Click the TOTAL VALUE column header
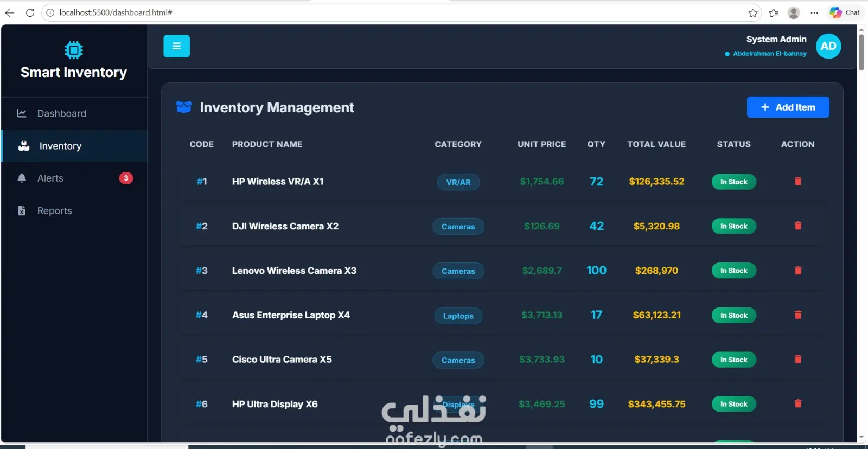 pyautogui.click(x=656, y=144)
